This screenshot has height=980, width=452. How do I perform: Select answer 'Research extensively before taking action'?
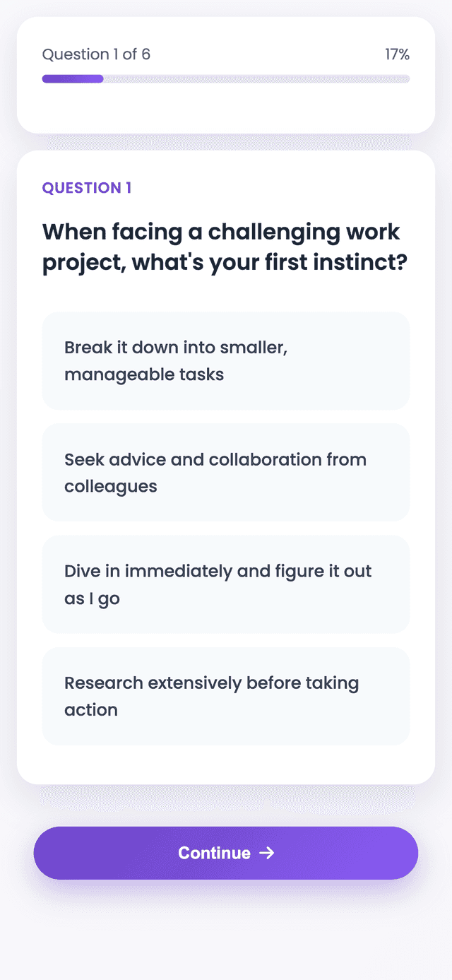pyautogui.click(x=225, y=696)
